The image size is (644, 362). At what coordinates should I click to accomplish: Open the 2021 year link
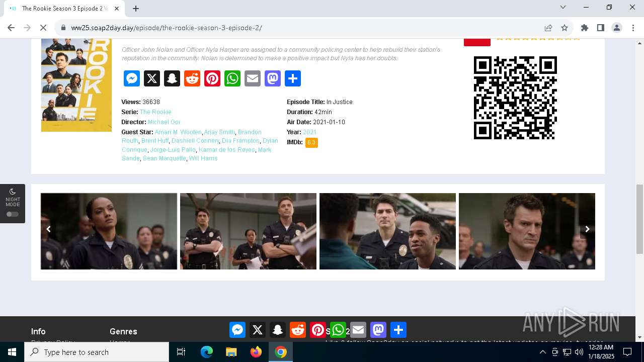pyautogui.click(x=309, y=132)
